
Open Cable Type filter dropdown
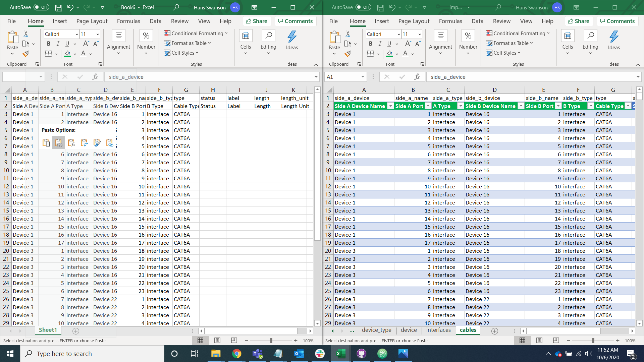coord(628,106)
